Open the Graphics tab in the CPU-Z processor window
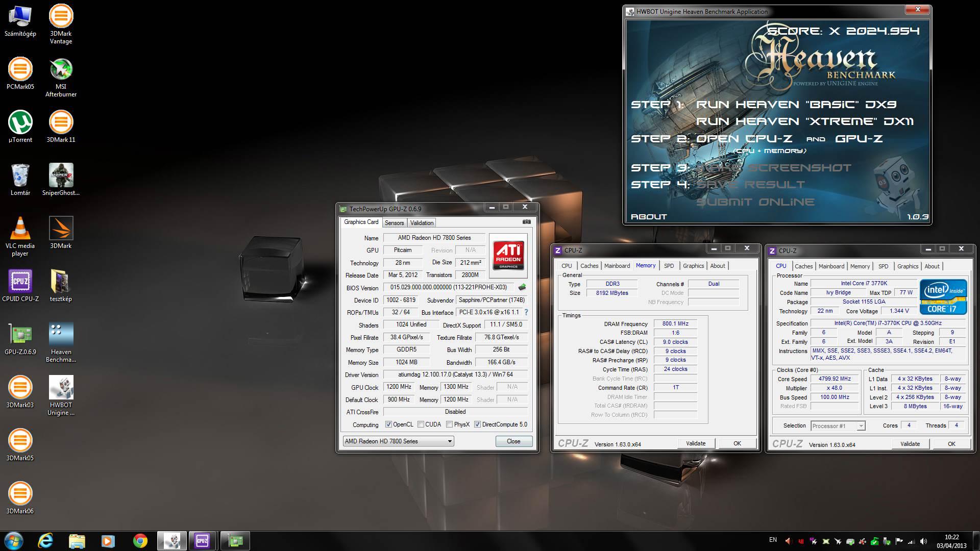Screen dimensions: 980x551 [x=908, y=266]
